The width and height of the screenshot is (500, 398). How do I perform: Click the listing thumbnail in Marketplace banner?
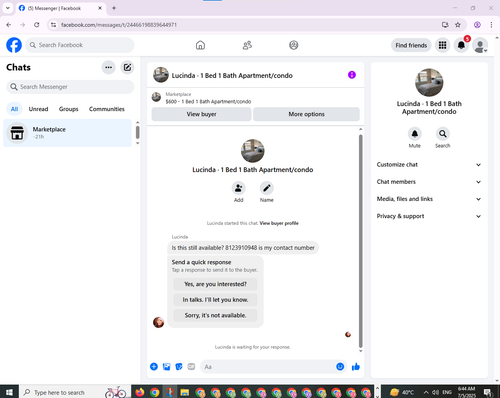(x=156, y=97)
